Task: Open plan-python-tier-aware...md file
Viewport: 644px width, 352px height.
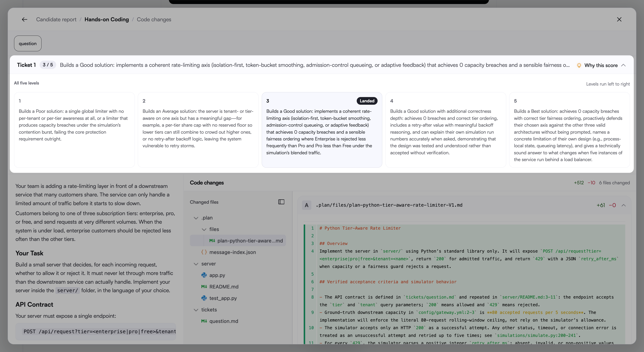Action: point(238,241)
